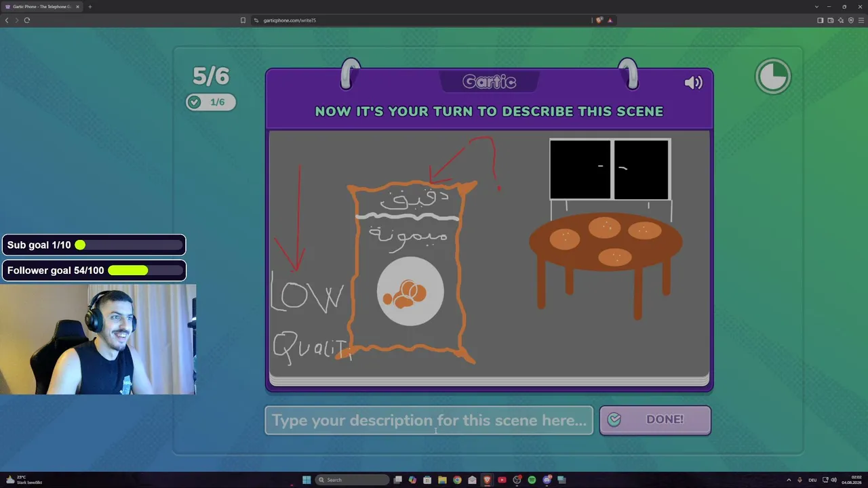Mute the Gartic Phone sound speaker icon

click(x=693, y=83)
